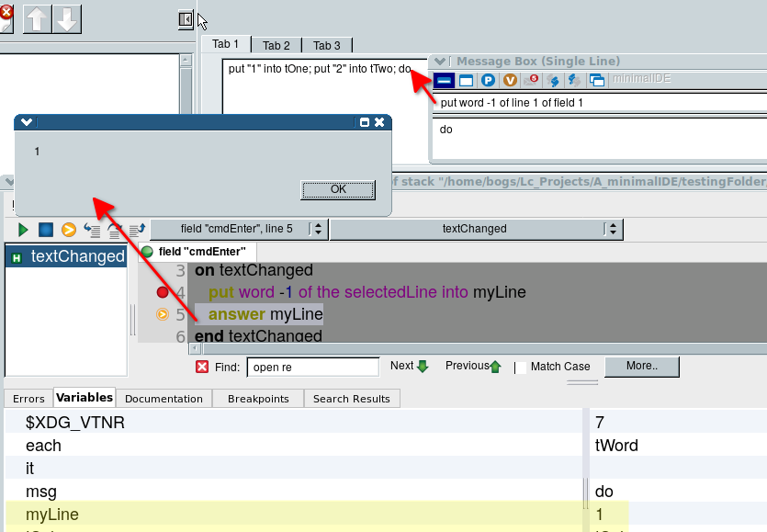Click the Tab 1 text field
Image resolution: width=767 pixels, height=532 pixels.
pos(325,87)
